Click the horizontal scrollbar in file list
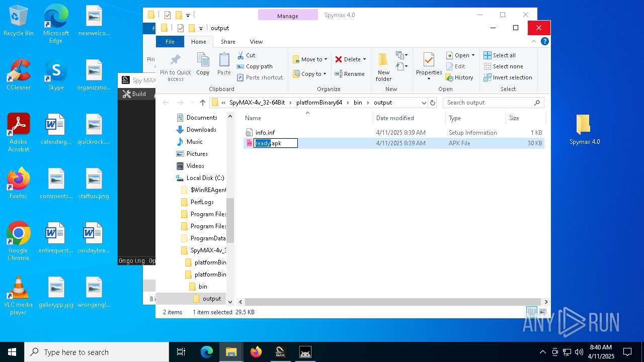The width and height of the screenshot is (644, 362). (392, 302)
